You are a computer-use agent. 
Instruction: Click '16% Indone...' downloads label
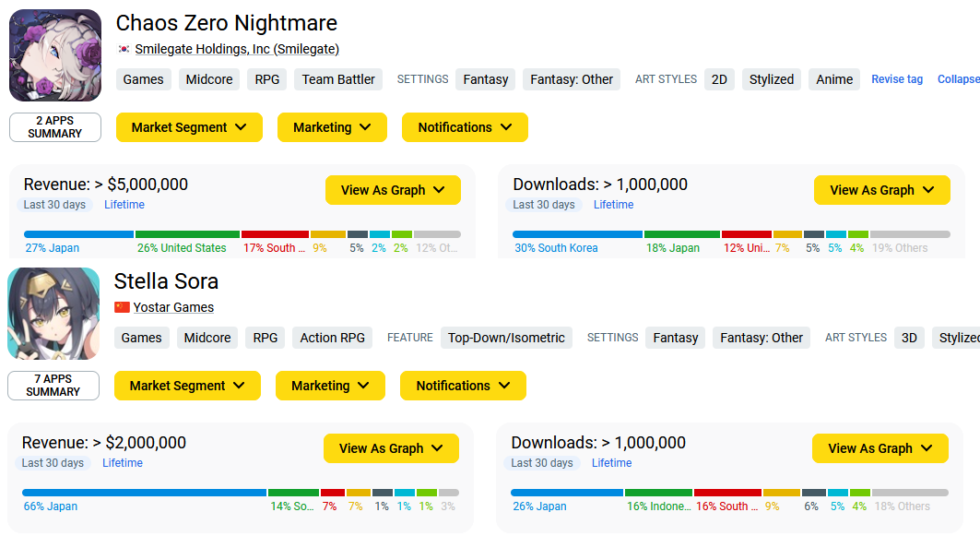(x=659, y=506)
